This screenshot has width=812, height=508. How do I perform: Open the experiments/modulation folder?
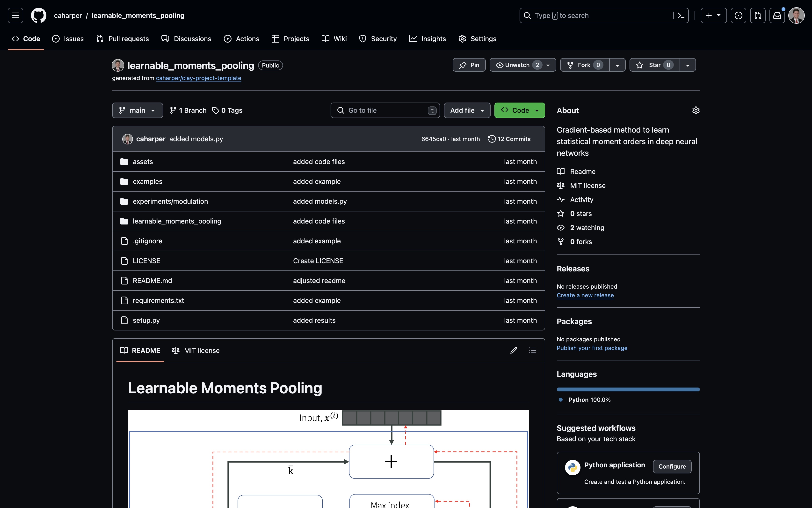coord(170,201)
